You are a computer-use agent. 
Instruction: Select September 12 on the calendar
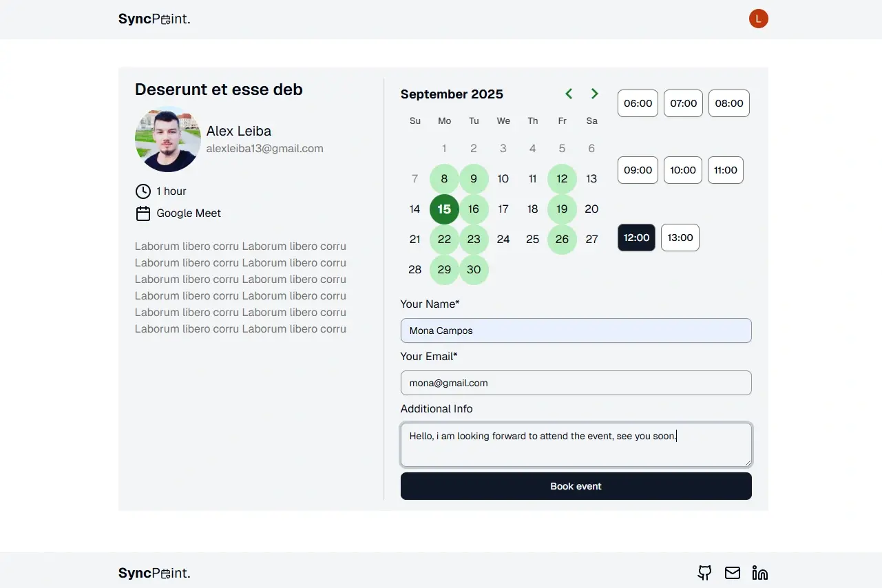pyautogui.click(x=562, y=179)
